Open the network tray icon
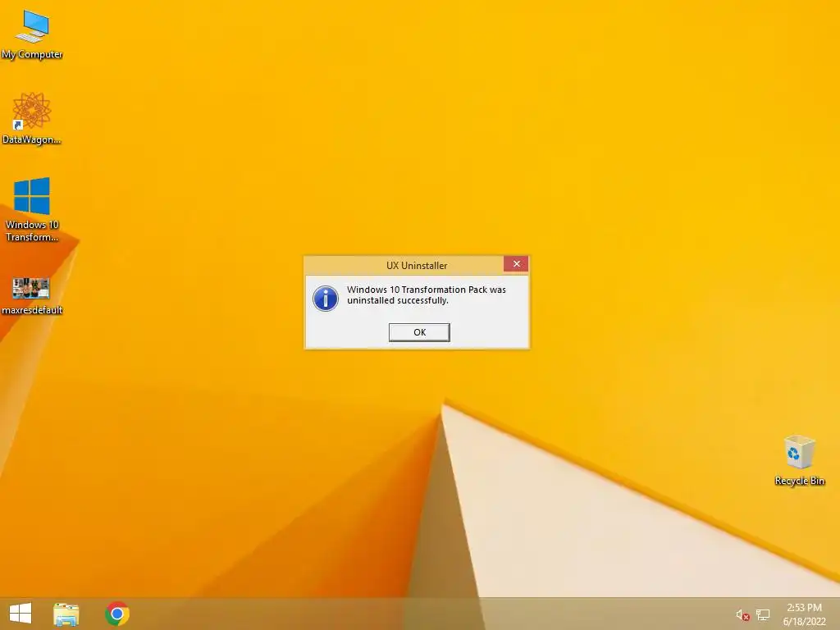Screen dimensions: 840x630 click(763, 614)
